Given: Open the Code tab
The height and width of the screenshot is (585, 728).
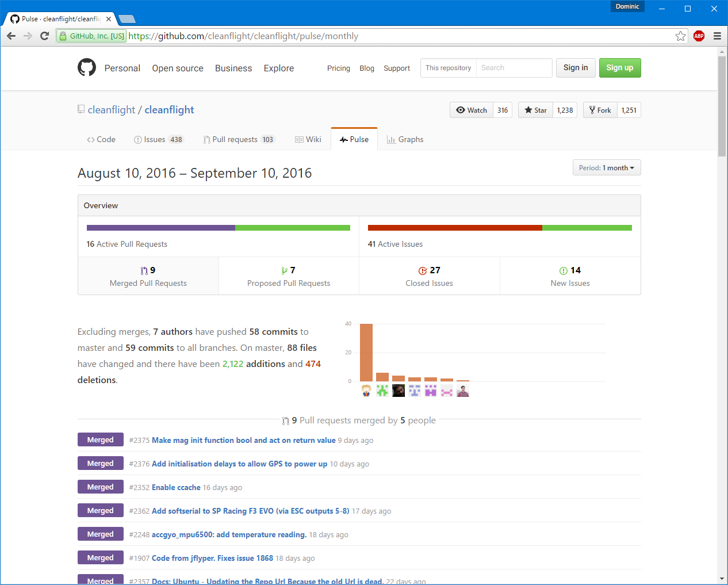Looking at the screenshot, I should click(x=101, y=139).
